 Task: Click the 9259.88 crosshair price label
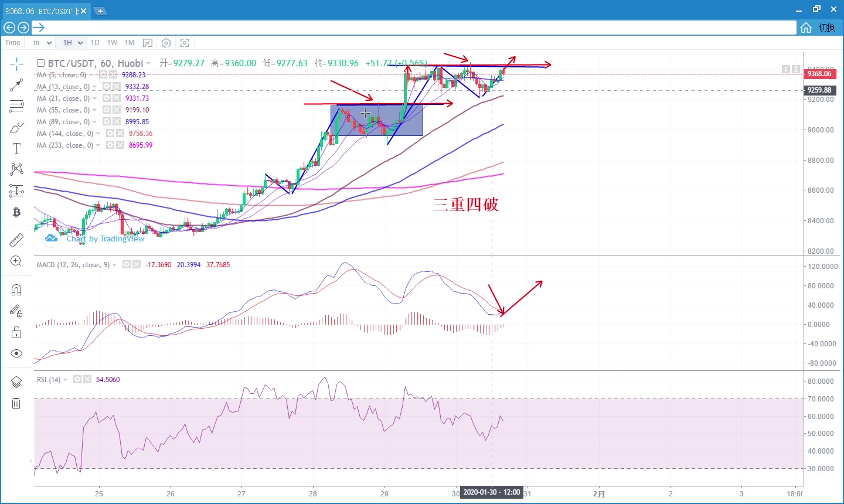(x=819, y=90)
